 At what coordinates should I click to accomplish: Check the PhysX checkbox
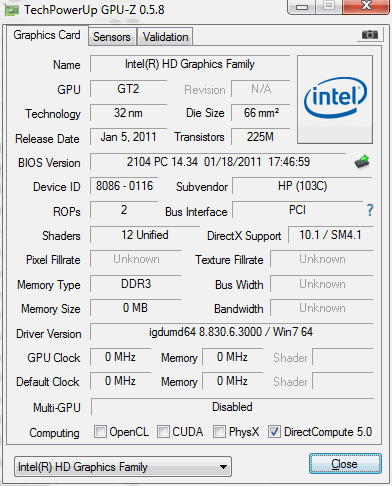219,432
